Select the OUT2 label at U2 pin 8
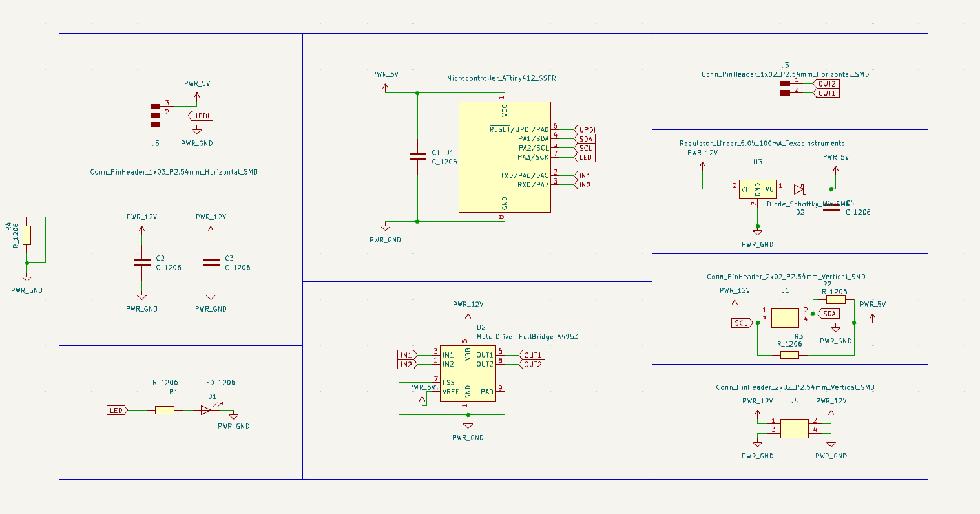This screenshot has height=514, width=980. coord(532,364)
